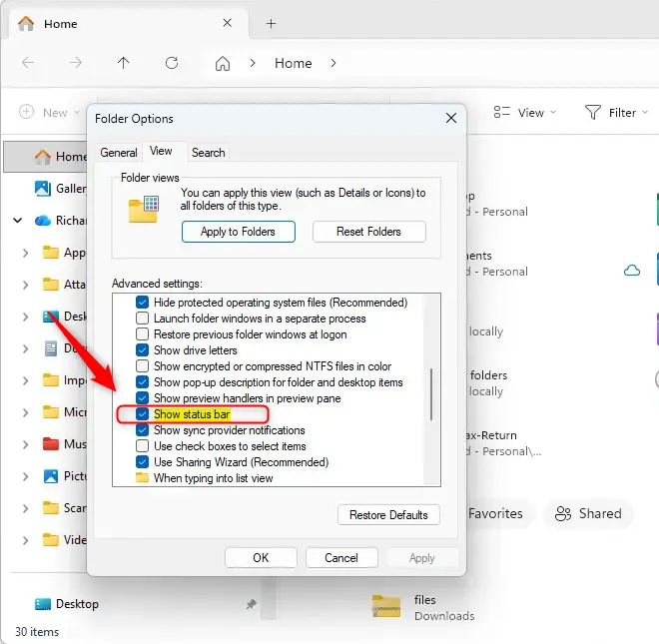659x644 pixels.
Task: Select Documents icon in sidebar tree
Action: pyautogui.click(x=51, y=348)
